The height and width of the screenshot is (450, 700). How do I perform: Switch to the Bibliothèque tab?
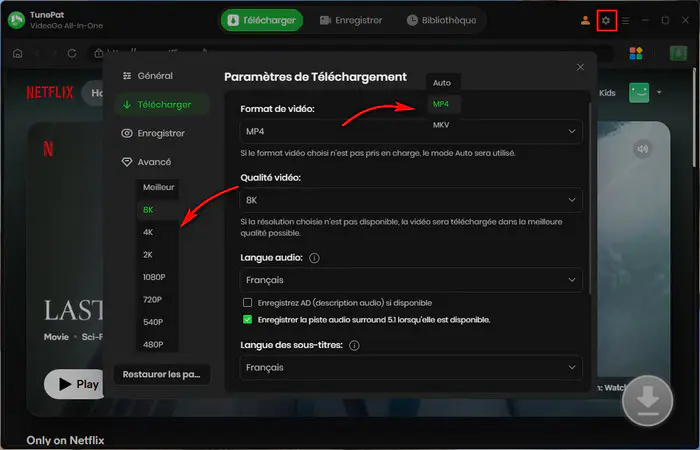click(x=442, y=21)
